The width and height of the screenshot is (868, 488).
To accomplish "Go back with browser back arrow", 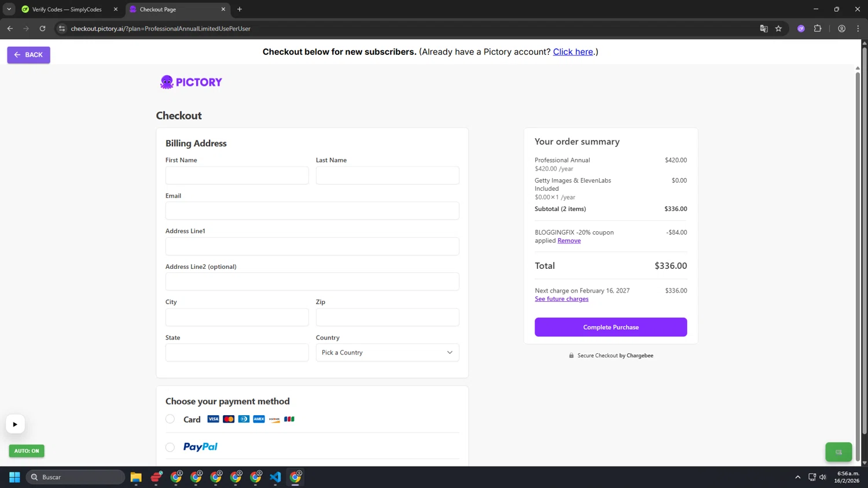I will 10,28.
